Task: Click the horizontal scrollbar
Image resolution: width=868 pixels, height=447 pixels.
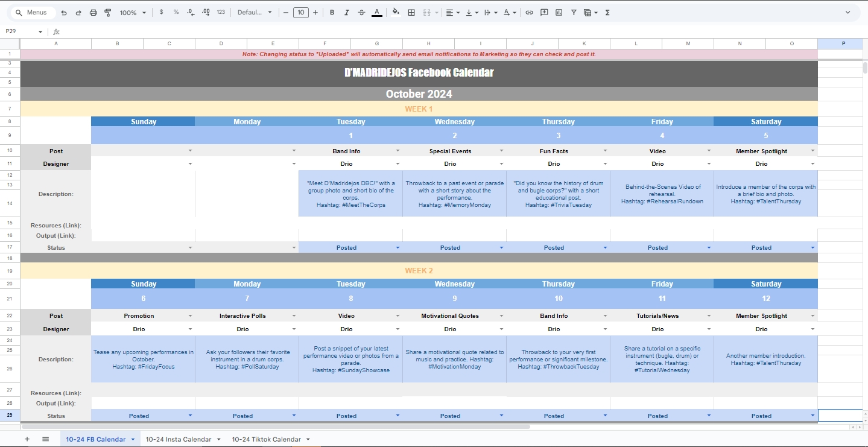Action: coord(275,426)
